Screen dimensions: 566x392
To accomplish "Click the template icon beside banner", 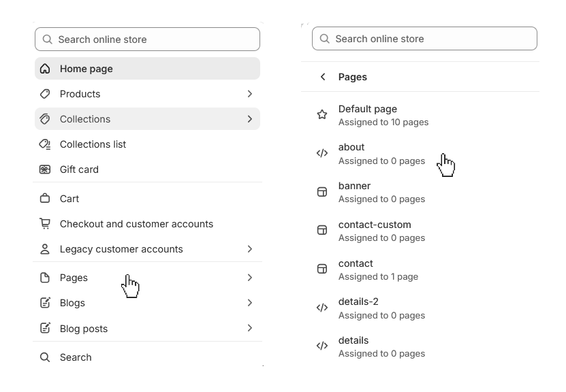I will 322,192.
